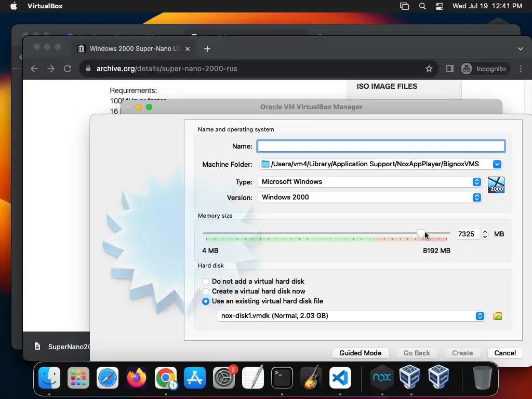
Task: Open the Chrome three-dot menu
Action: tap(521, 69)
